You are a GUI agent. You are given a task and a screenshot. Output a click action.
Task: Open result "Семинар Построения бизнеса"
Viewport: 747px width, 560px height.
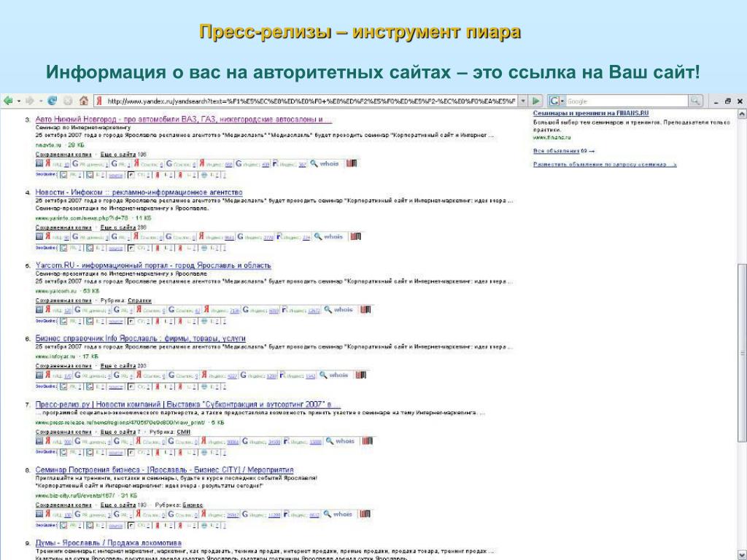(164, 470)
